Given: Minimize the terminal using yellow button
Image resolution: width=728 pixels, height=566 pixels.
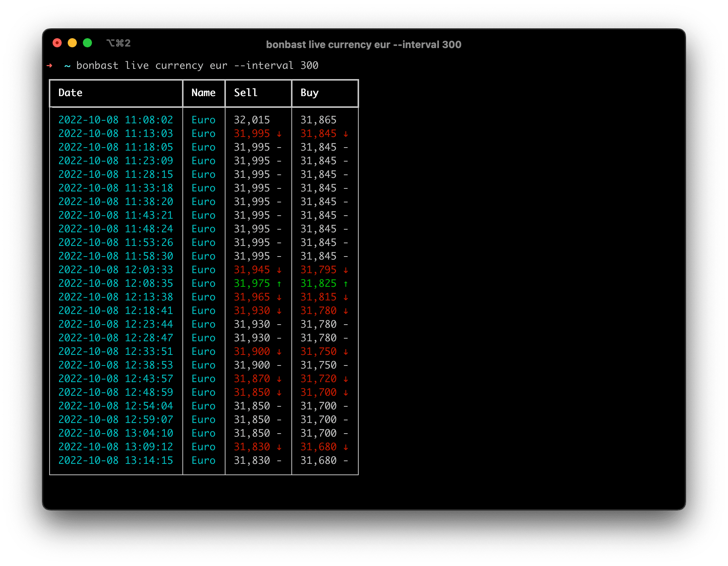Looking at the screenshot, I should [72, 43].
